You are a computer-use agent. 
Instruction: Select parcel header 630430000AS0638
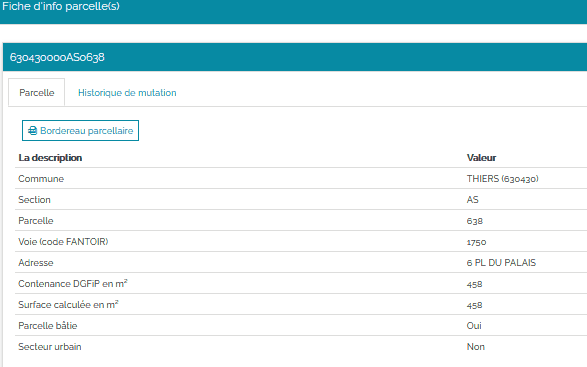pos(57,57)
